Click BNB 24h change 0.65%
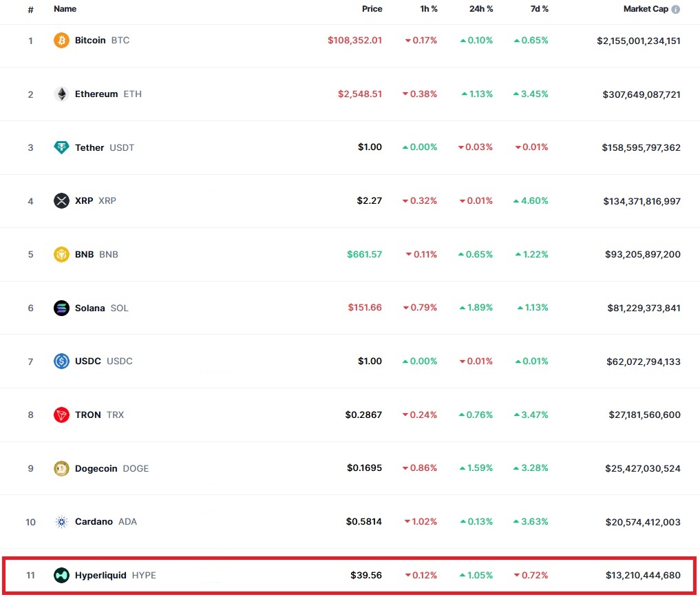This screenshot has width=700, height=597. 476,254
